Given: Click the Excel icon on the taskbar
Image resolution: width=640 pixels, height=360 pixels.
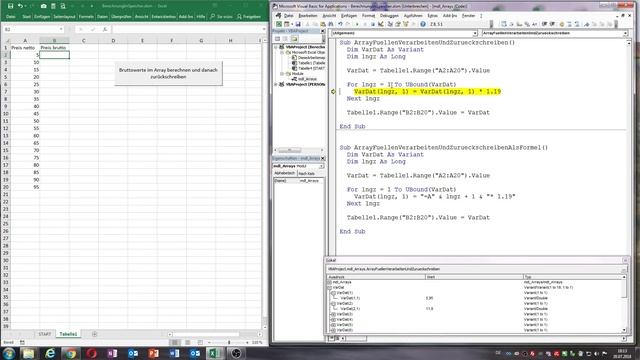Looking at the screenshot, I should click(x=215, y=353).
